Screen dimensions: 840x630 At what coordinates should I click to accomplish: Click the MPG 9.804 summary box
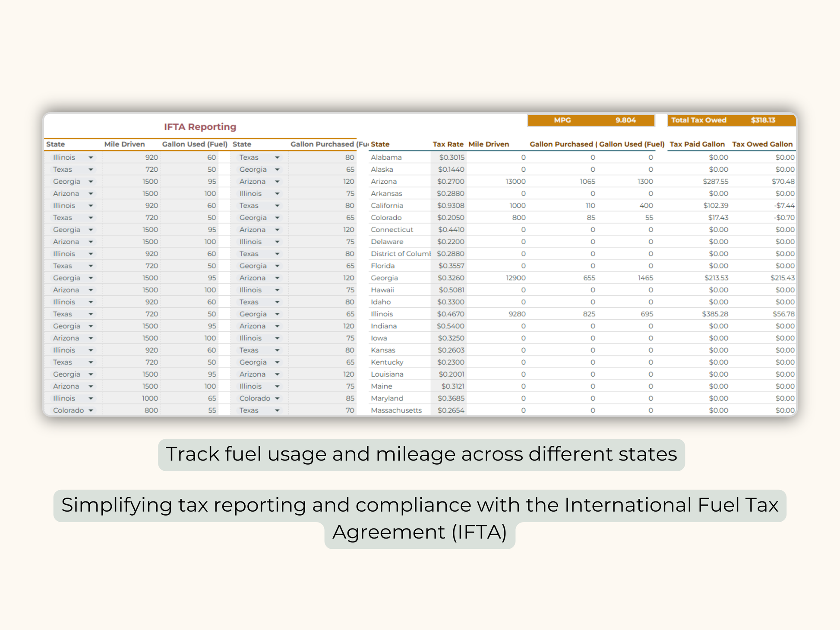pos(591,120)
